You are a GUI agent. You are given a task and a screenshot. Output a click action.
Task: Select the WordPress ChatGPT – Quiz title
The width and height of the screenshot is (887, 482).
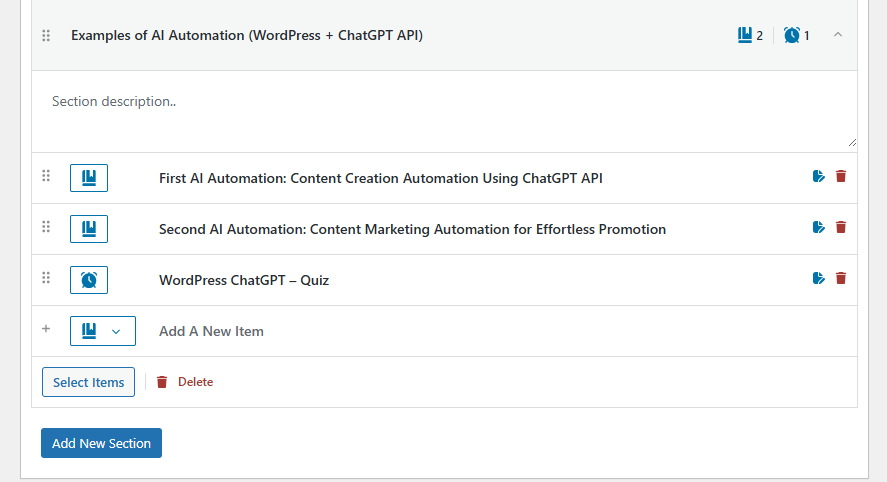point(244,280)
